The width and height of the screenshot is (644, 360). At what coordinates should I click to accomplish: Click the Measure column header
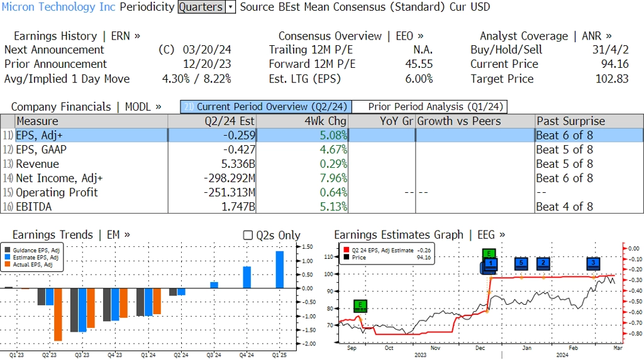pos(92,121)
